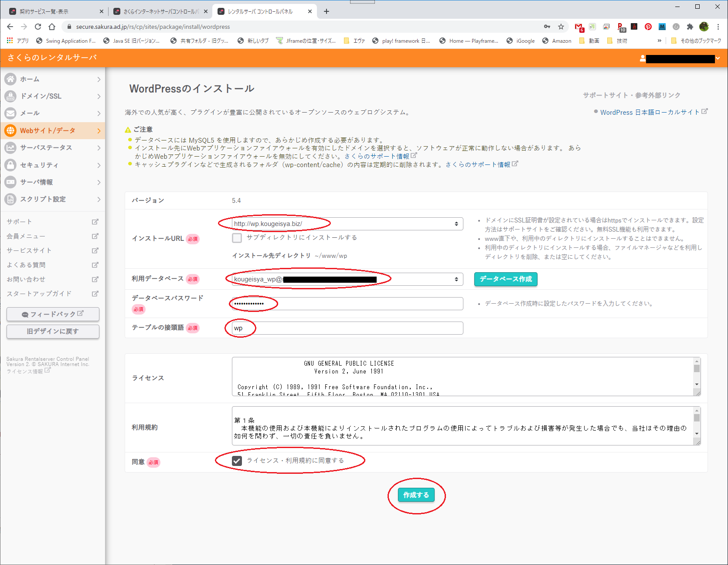Screen dimensions: 728x565
Task: Open the Pinterest extension icon
Action: [648, 27]
